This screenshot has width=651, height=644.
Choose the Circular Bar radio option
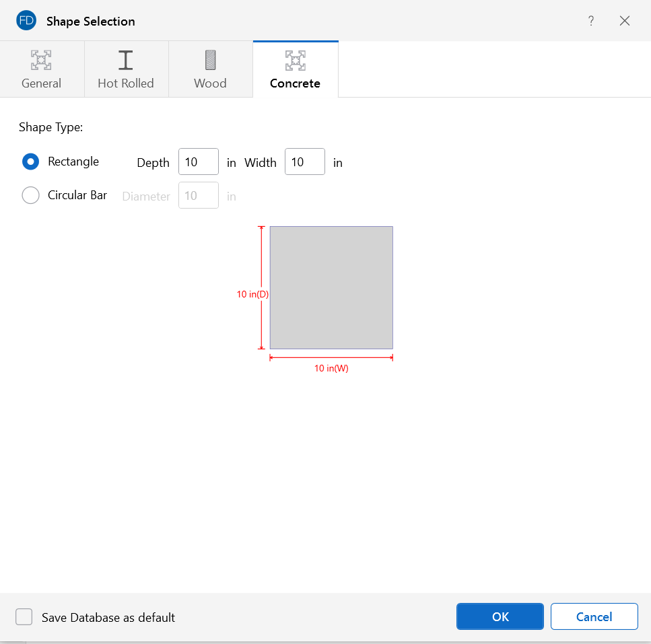click(x=31, y=195)
